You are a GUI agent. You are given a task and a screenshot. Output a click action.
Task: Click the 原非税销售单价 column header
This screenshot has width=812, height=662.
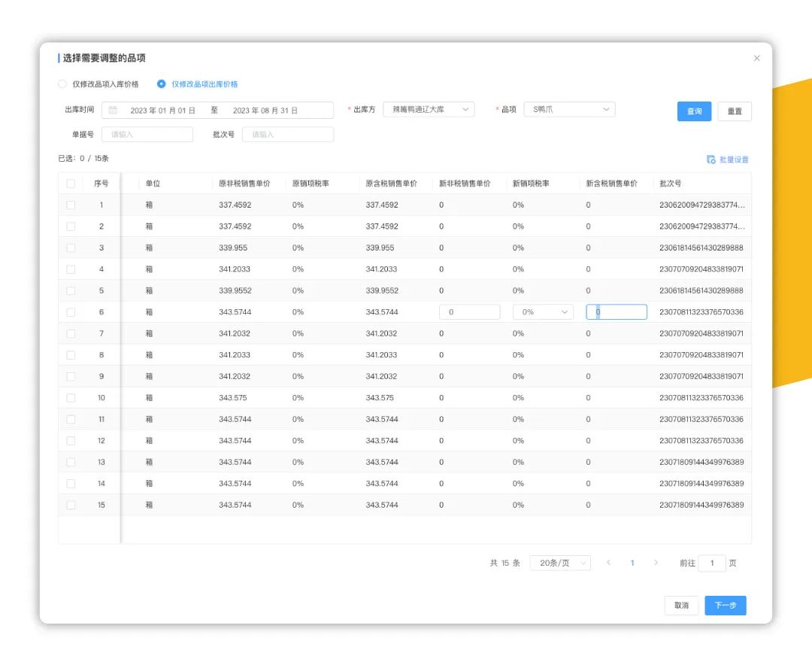point(244,184)
